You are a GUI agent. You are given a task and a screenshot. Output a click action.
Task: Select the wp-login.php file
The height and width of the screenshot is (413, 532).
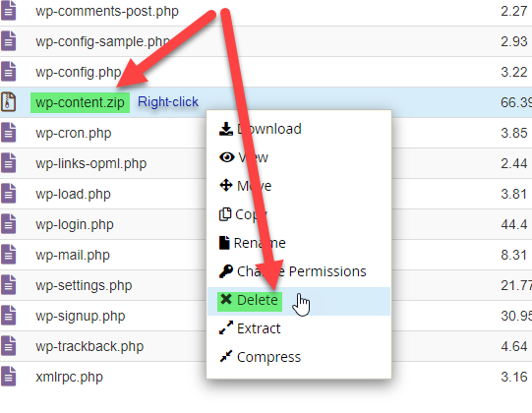click(x=75, y=225)
